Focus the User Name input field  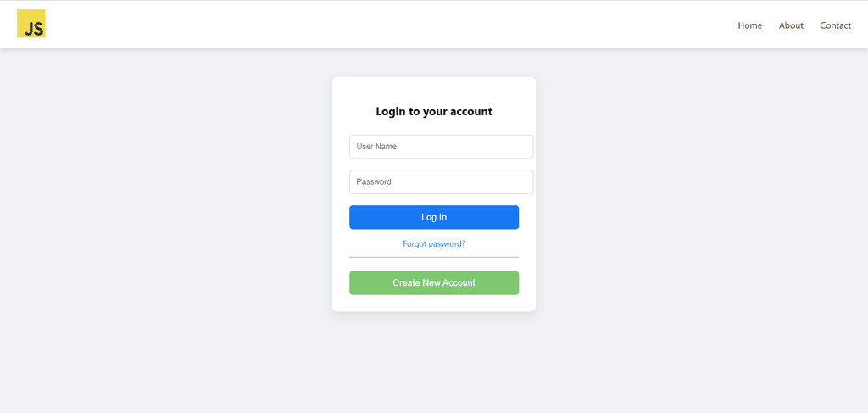441,147
